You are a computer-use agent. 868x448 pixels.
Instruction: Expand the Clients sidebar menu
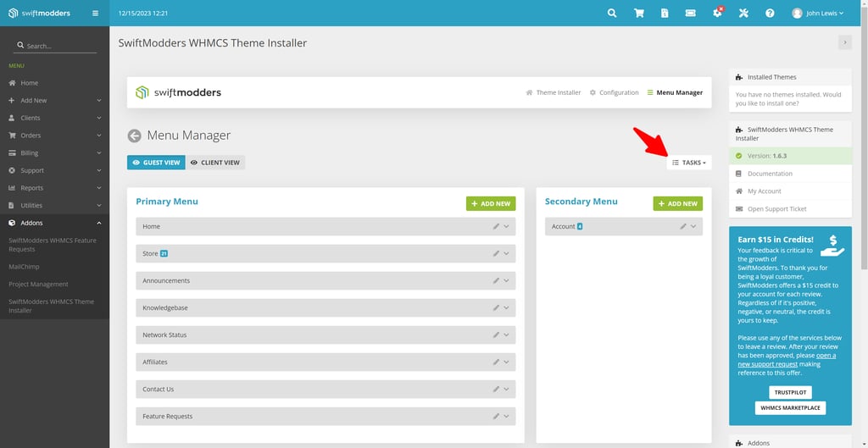coord(54,118)
